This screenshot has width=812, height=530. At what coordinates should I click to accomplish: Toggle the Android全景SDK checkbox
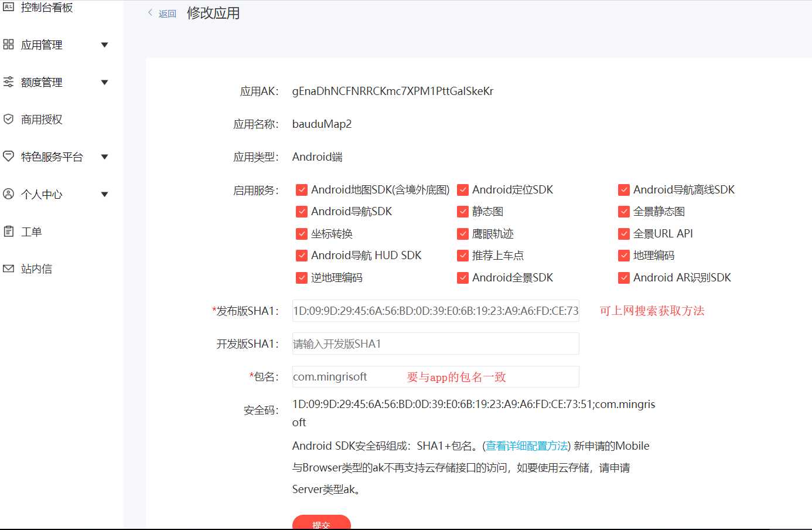[x=463, y=278]
